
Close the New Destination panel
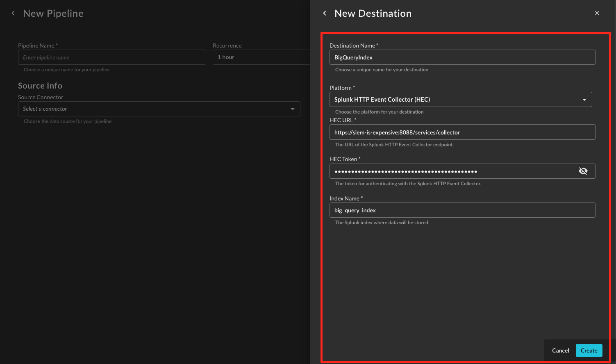point(597,13)
